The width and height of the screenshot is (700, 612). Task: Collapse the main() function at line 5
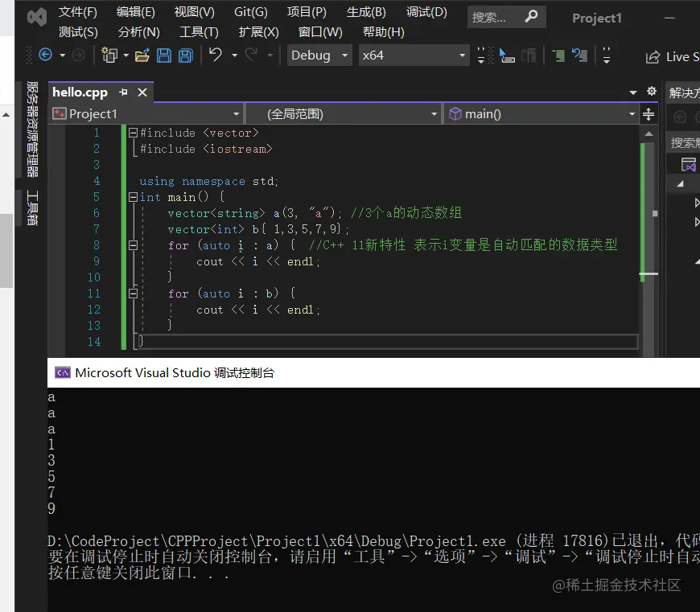[x=133, y=197]
